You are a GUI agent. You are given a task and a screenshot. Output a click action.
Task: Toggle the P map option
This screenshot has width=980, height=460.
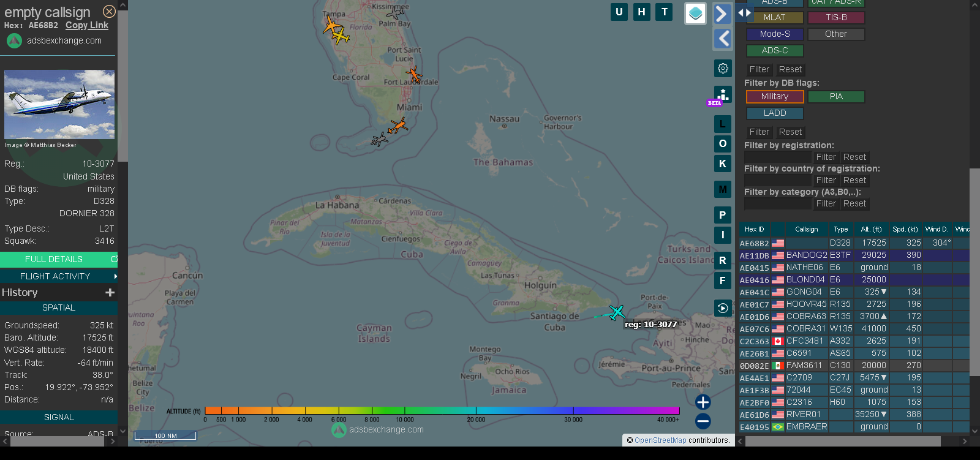(x=723, y=215)
